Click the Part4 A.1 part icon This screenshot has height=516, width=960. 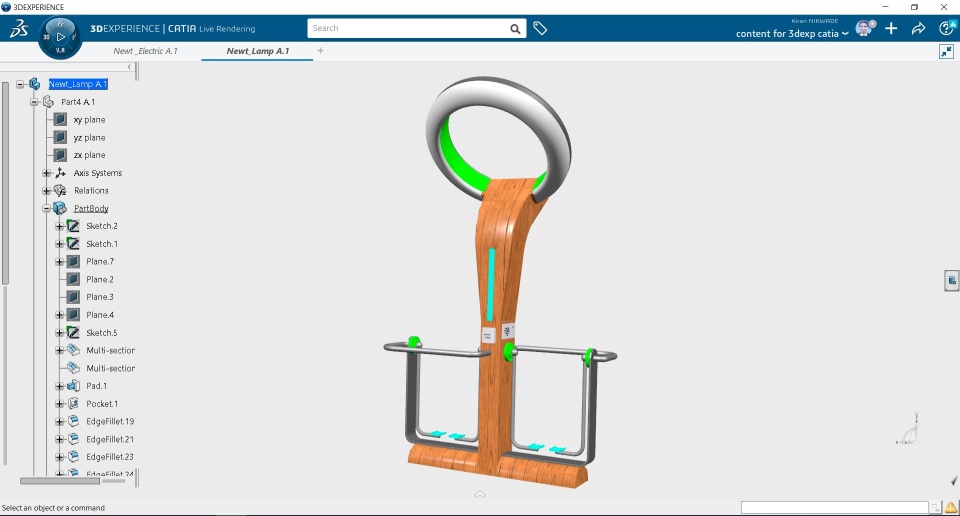point(48,102)
